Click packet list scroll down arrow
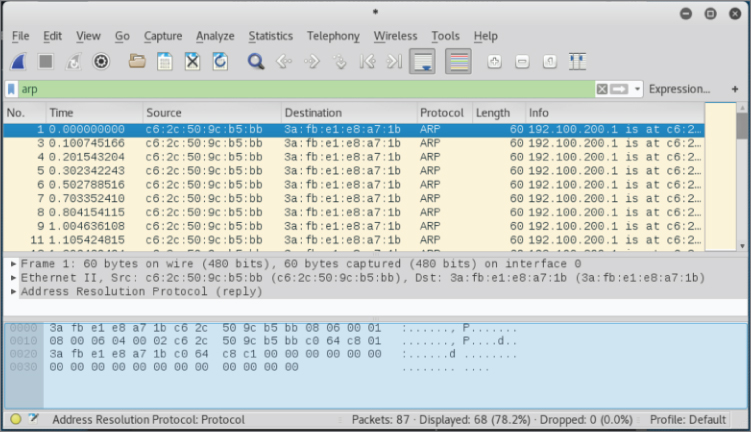This screenshot has height=432, width=751. [742, 246]
